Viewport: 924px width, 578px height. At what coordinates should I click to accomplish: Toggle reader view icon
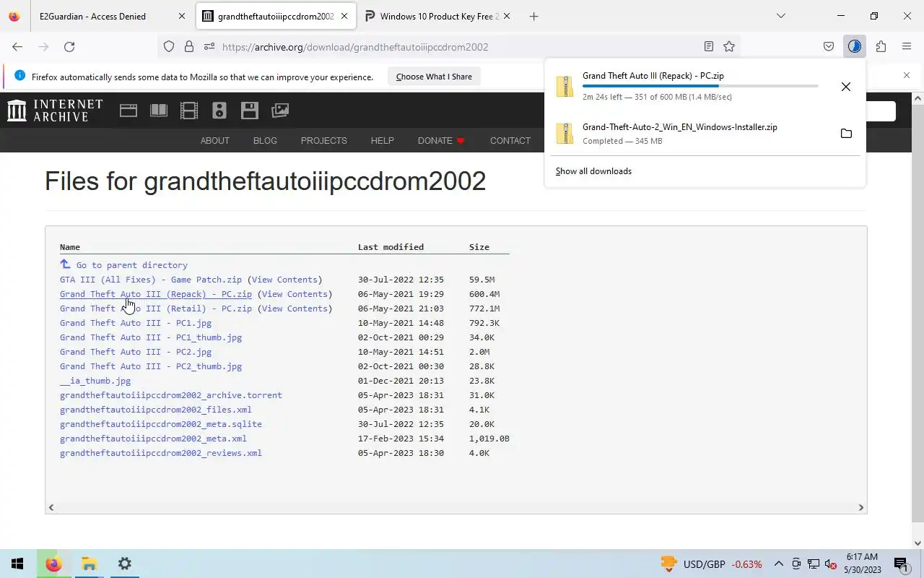(709, 47)
